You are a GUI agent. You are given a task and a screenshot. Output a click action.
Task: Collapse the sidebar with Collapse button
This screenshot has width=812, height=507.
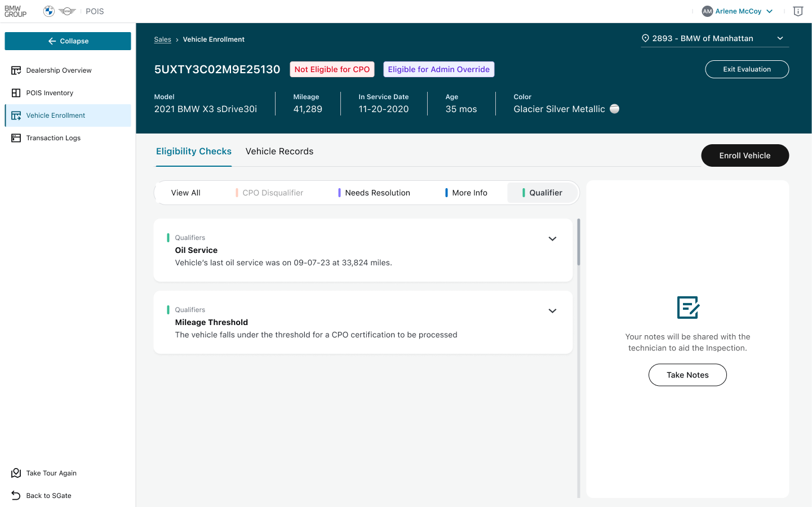68,41
